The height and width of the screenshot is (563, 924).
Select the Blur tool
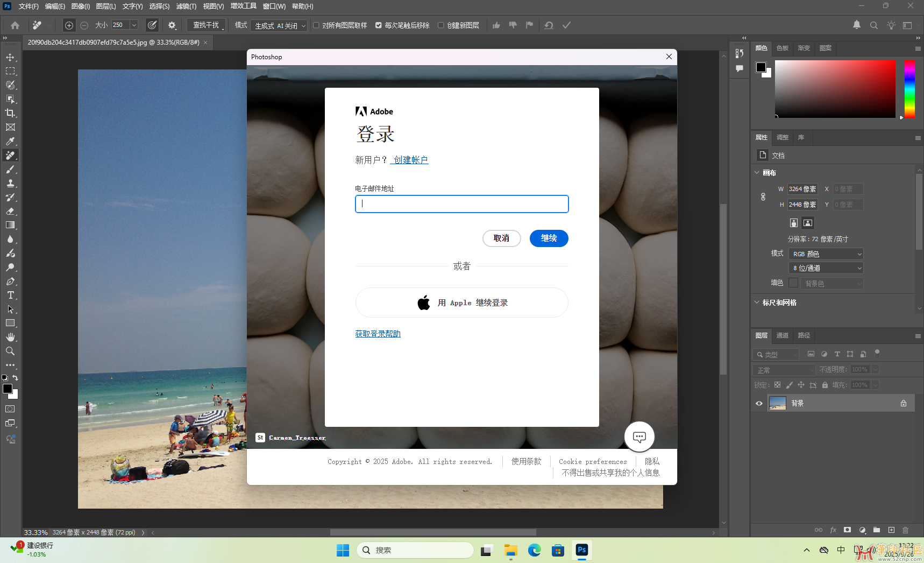point(10,239)
